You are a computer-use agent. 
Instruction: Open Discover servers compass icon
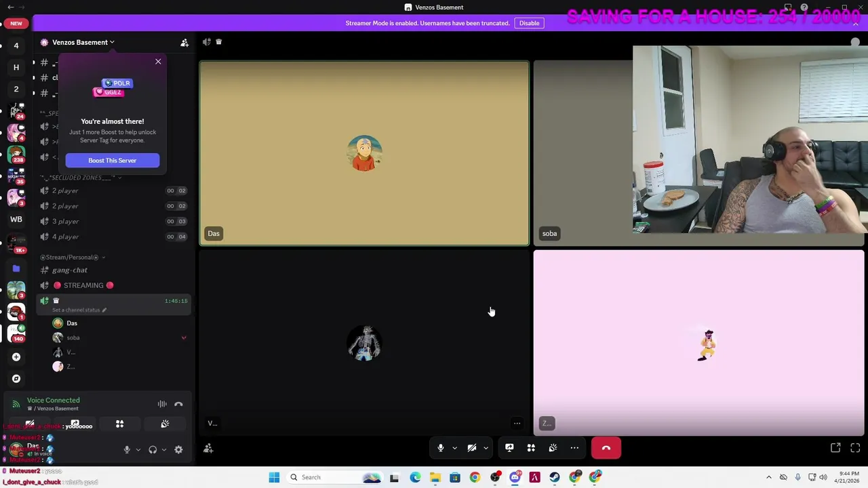point(16,378)
